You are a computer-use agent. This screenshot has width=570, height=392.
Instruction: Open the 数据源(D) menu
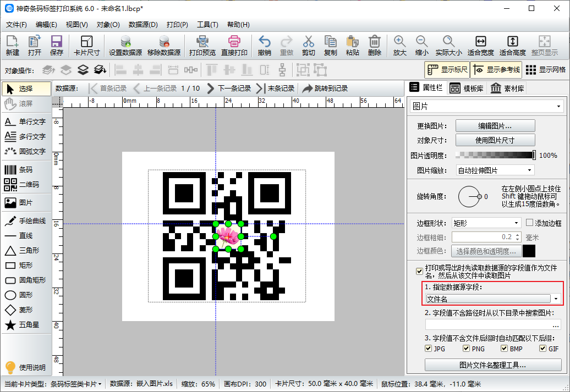pos(143,25)
